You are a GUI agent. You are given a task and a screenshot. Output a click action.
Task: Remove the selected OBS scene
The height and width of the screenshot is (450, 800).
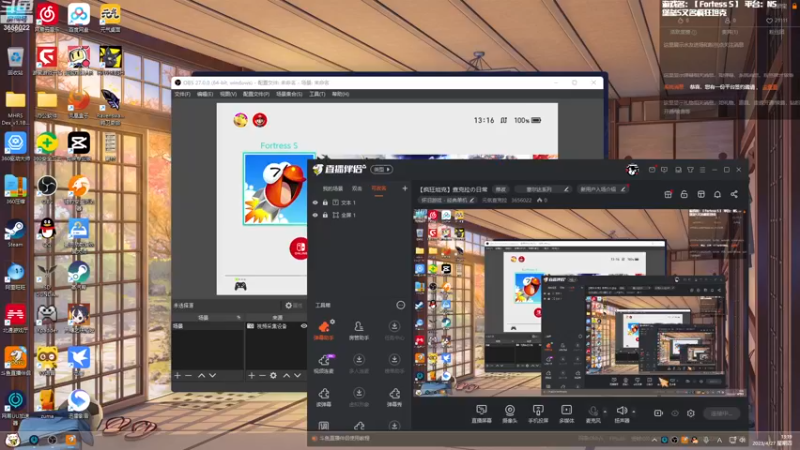click(x=188, y=376)
